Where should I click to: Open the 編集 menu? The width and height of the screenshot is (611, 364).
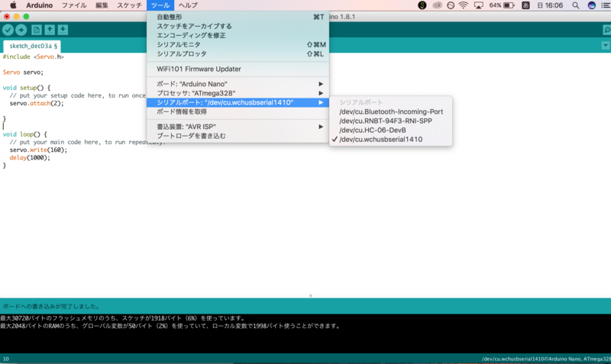[x=102, y=5]
